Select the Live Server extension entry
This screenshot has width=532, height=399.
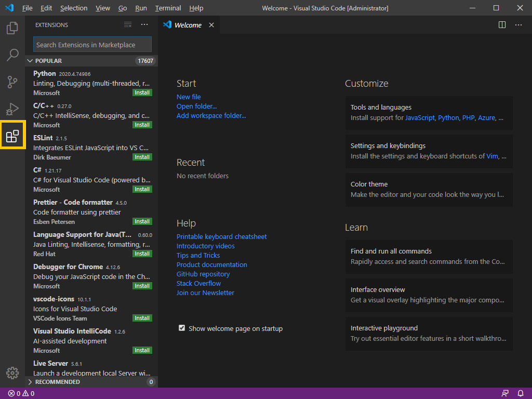(91, 368)
